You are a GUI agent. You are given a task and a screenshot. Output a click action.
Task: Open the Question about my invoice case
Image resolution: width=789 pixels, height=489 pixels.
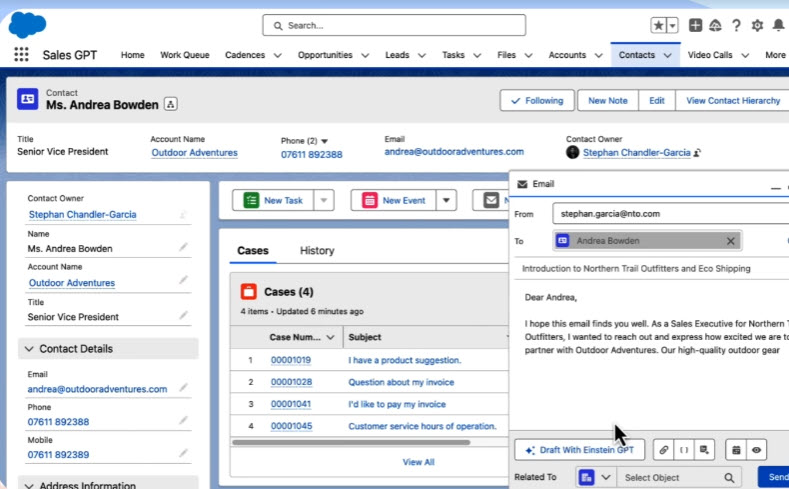[x=401, y=382]
